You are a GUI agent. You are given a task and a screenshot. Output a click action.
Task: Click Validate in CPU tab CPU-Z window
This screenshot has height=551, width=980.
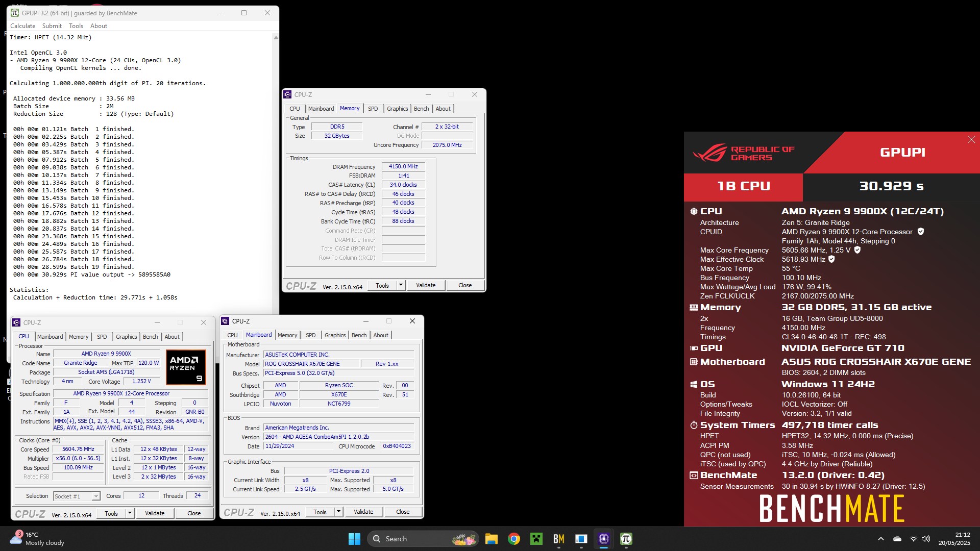pyautogui.click(x=155, y=513)
